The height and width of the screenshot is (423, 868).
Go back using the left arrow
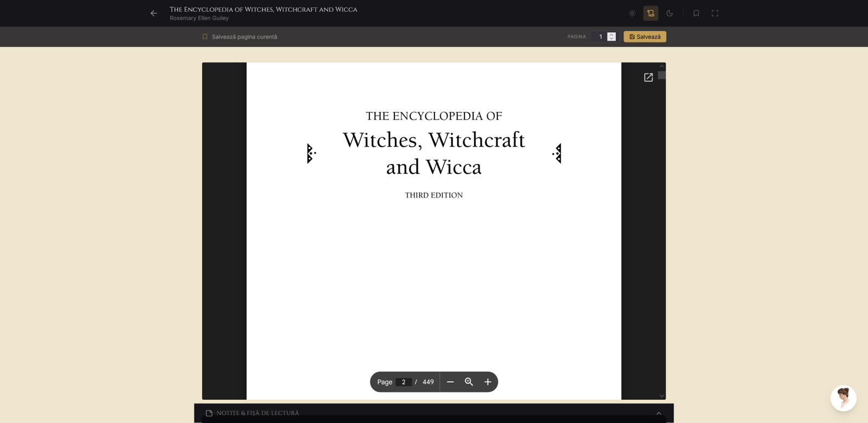click(x=154, y=13)
